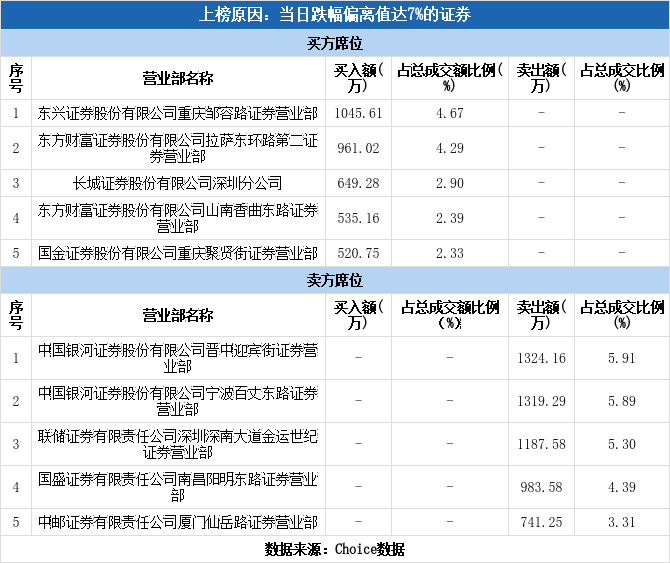
Task: Click 序号 header in the buyer table
Action: (16, 78)
